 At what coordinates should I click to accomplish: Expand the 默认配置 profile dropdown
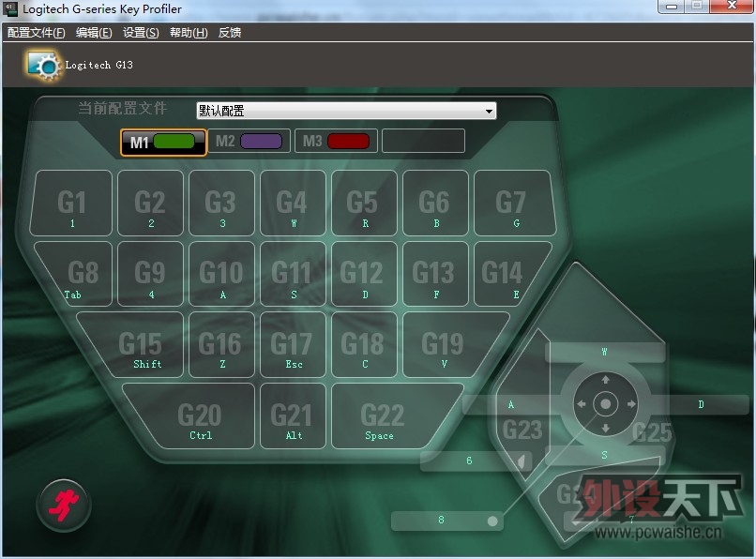point(346,111)
